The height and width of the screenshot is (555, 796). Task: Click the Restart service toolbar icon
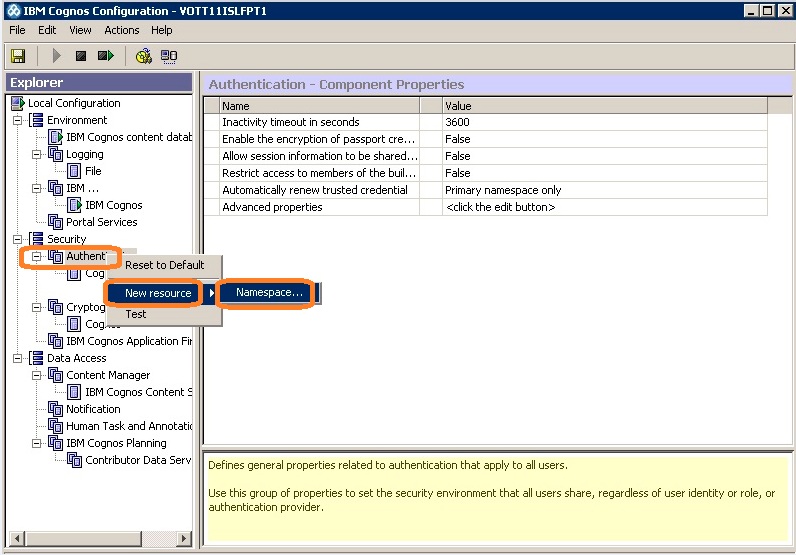106,56
